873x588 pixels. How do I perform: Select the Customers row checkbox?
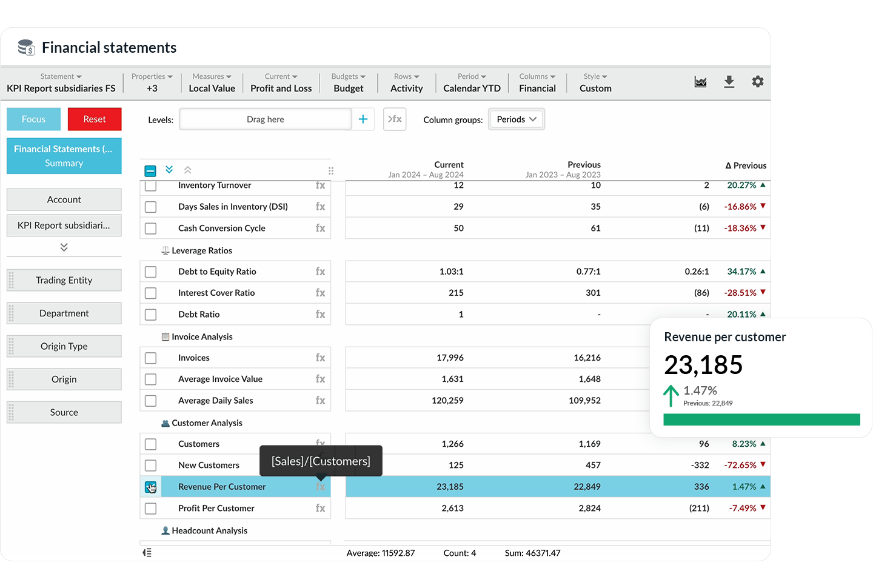(150, 444)
